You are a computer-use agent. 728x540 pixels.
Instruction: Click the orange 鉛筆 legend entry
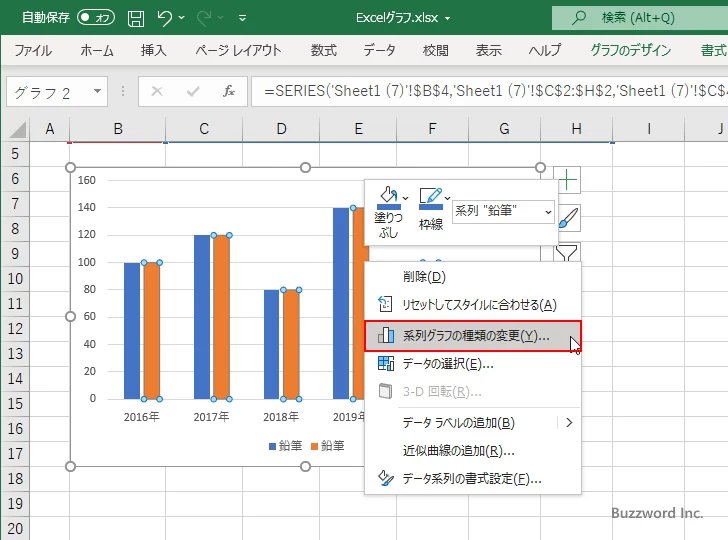(x=328, y=446)
